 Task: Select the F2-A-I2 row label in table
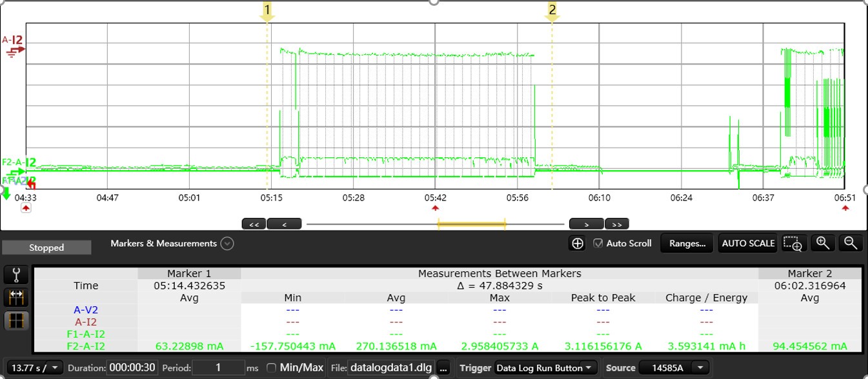click(x=86, y=347)
